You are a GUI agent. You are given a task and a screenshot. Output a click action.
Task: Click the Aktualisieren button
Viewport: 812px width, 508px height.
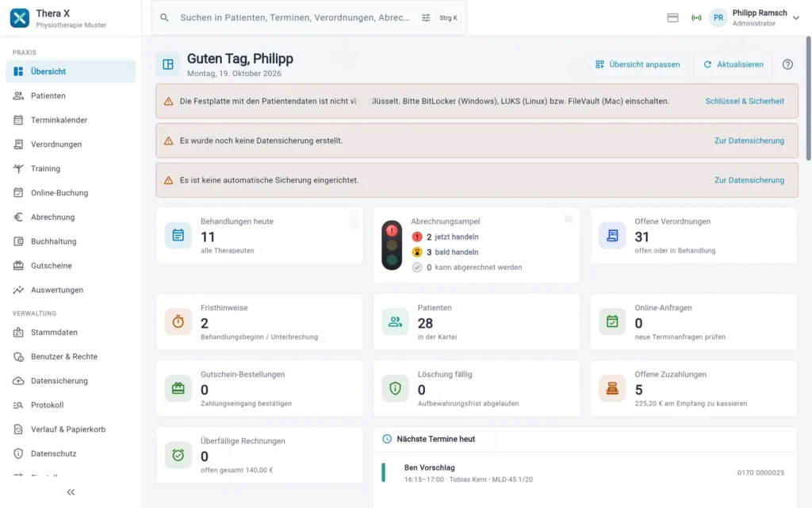coord(733,64)
